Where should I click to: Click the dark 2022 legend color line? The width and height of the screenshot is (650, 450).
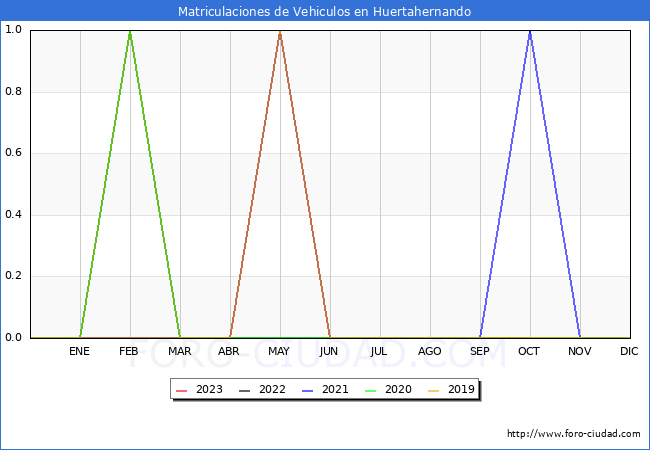pyautogui.click(x=245, y=391)
